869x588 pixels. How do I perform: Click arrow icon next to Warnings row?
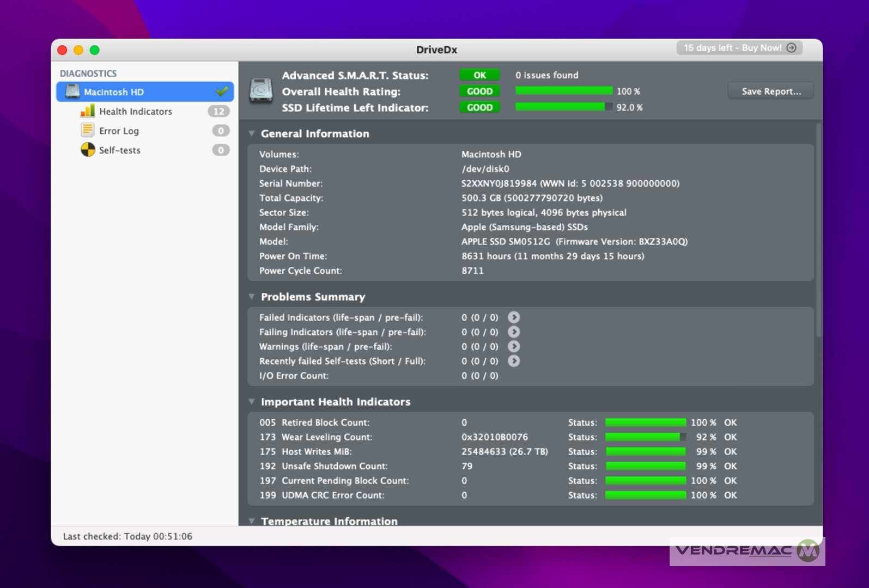[x=513, y=346]
